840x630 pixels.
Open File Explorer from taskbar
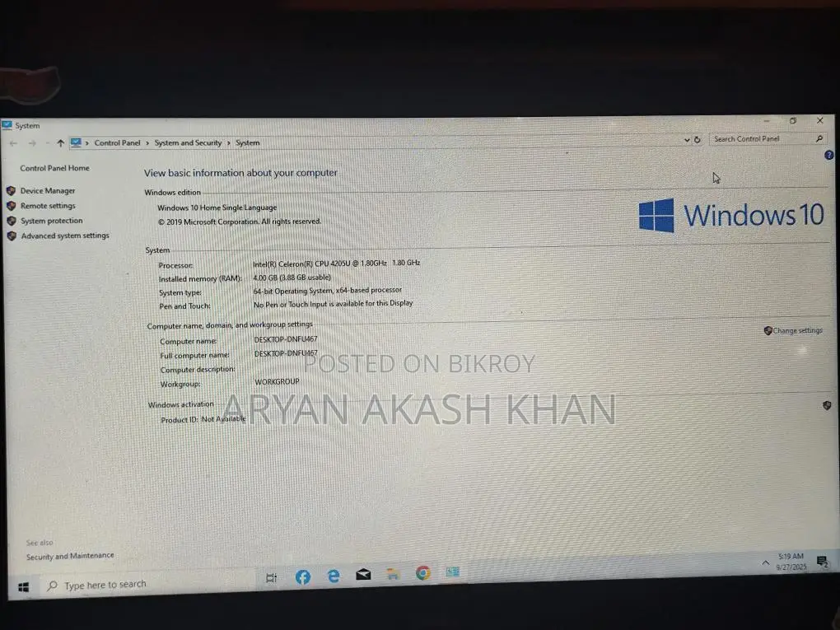point(393,574)
